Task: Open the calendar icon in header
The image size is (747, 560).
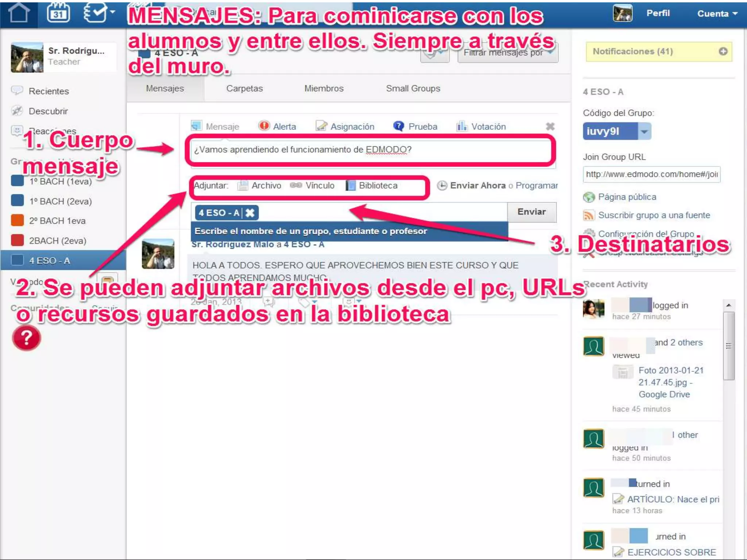Action: click(58, 13)
